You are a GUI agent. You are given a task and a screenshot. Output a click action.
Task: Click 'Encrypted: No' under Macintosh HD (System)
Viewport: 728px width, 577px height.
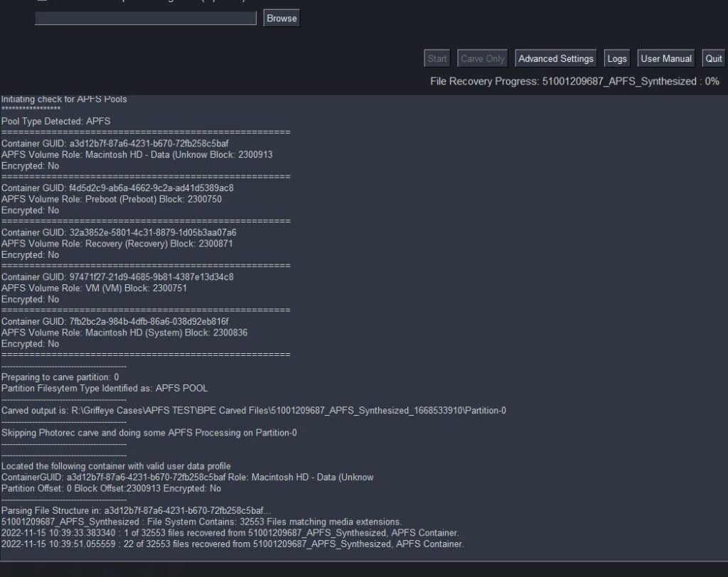point(30,344)
